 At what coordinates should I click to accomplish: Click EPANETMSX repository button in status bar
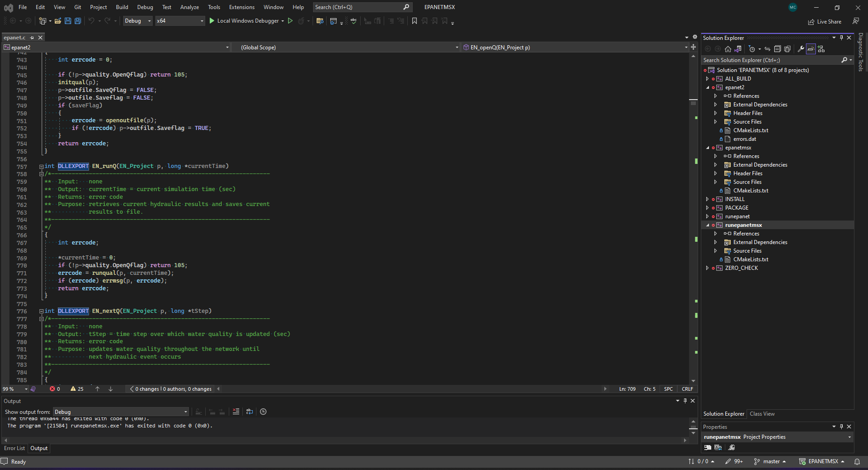822,461
